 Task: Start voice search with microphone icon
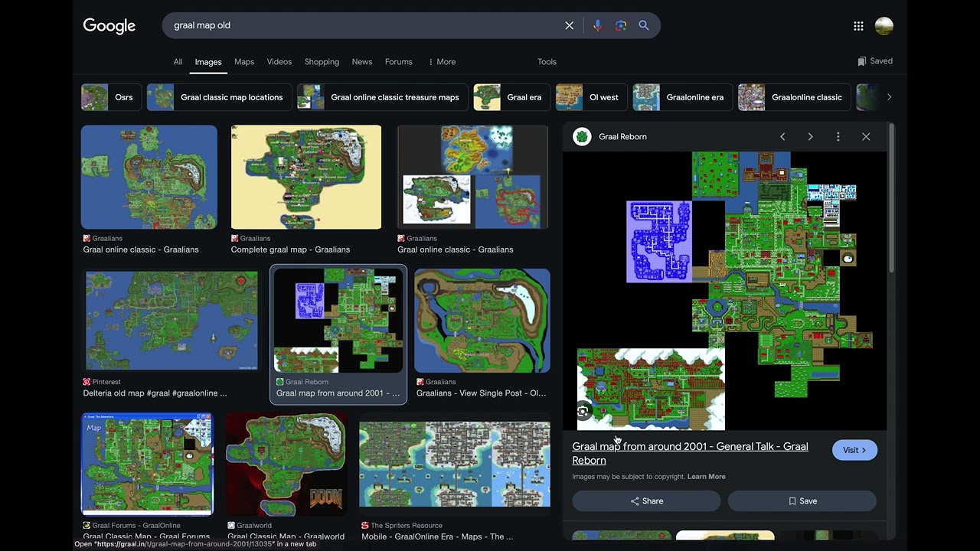coord(597,25)
